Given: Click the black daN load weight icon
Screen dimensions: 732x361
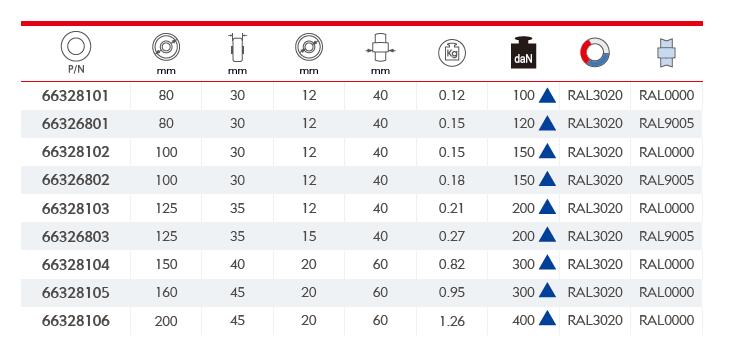Looking at the screenshot, I should coord(524,52).
